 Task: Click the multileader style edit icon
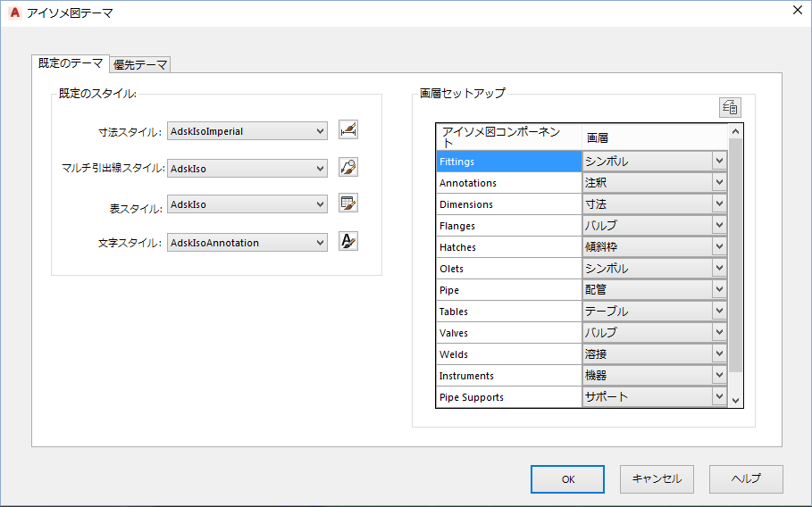(348, 167)
